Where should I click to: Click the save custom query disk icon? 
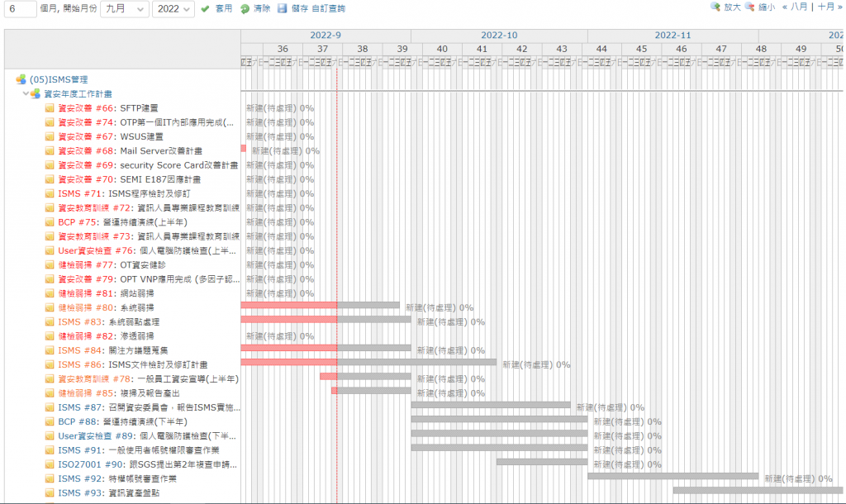point(283,8)
